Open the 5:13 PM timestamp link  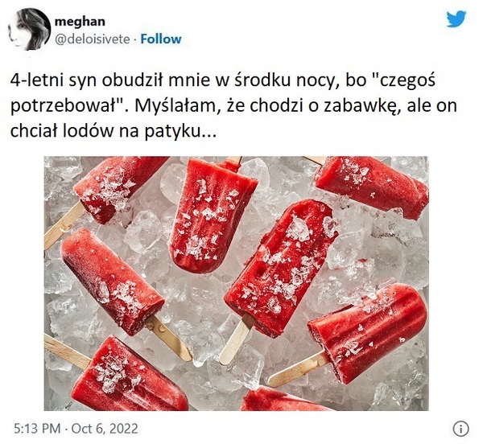[37, 429]
